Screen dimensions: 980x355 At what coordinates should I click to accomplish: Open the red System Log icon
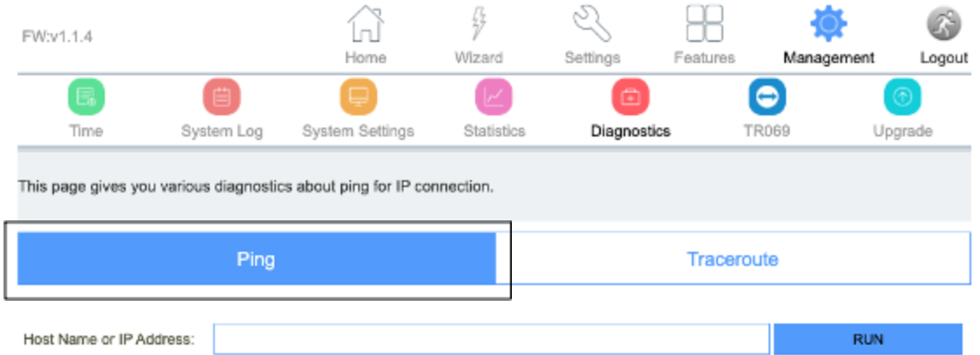tap(222, 97)
